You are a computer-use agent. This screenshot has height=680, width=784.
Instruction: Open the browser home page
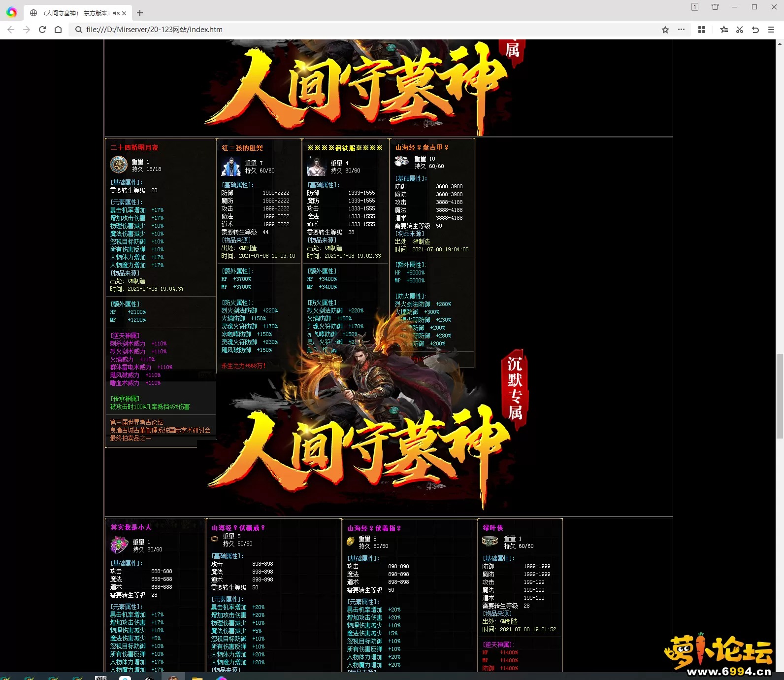click(x=58, y=30)
